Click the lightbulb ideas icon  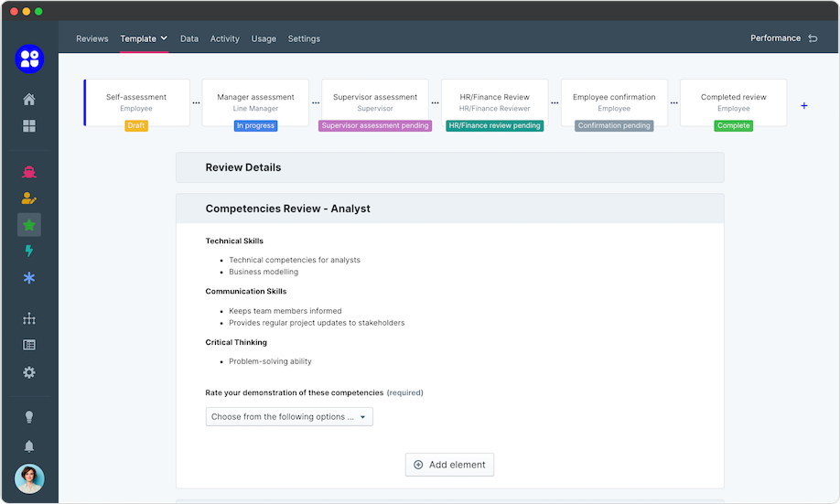click(29, 417)
